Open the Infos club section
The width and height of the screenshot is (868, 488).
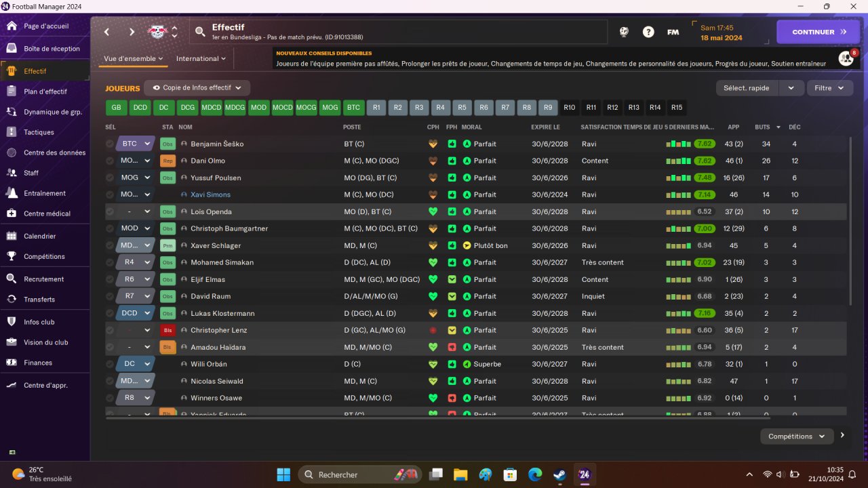coord(44,322)
